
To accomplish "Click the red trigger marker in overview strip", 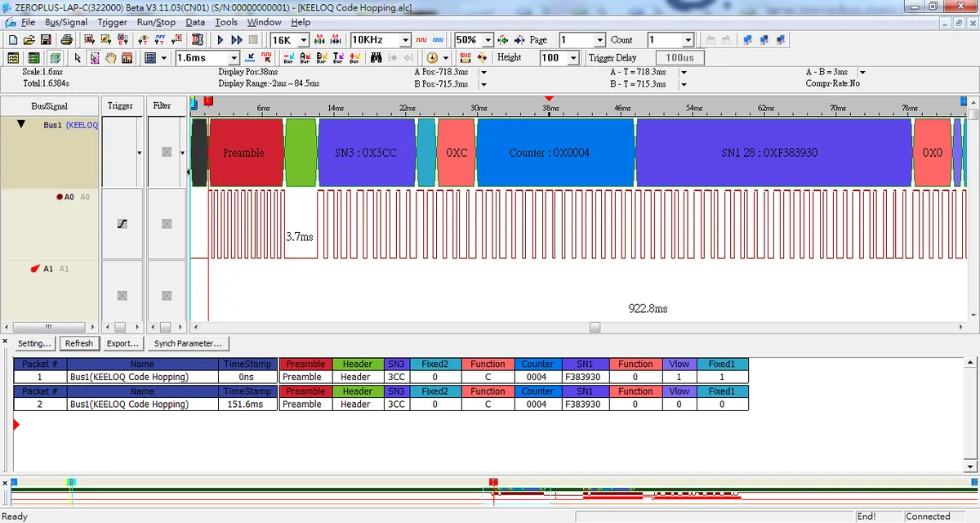I will [x=493, y=483].
